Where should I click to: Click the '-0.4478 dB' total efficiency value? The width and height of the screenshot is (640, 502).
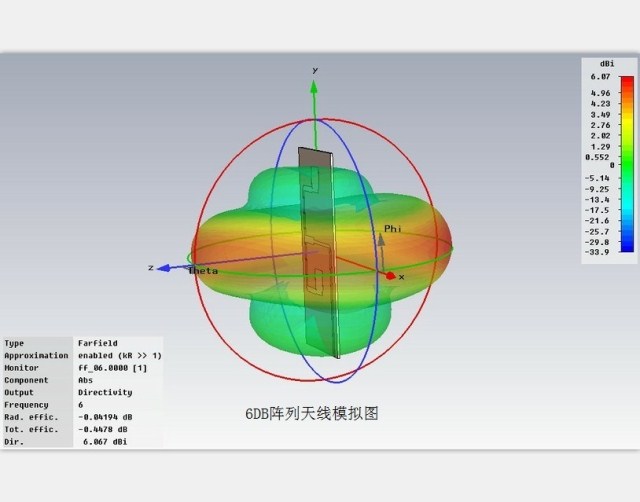[x=102, y=429]
